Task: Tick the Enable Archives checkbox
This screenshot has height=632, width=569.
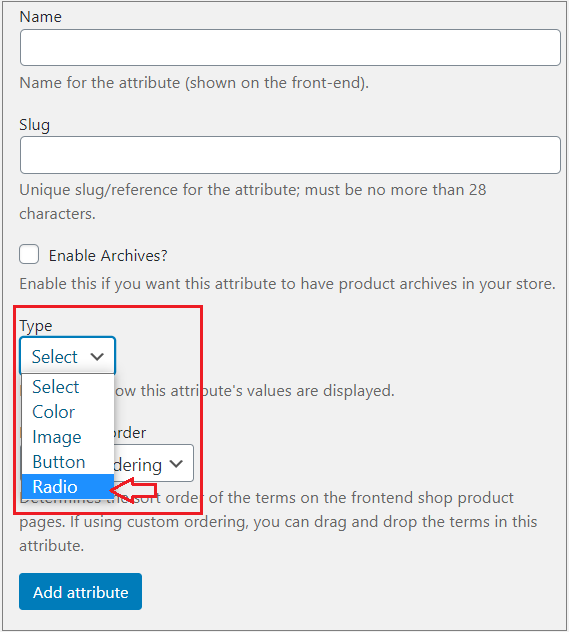Action: pyautogui.click(x=29, y=254)
